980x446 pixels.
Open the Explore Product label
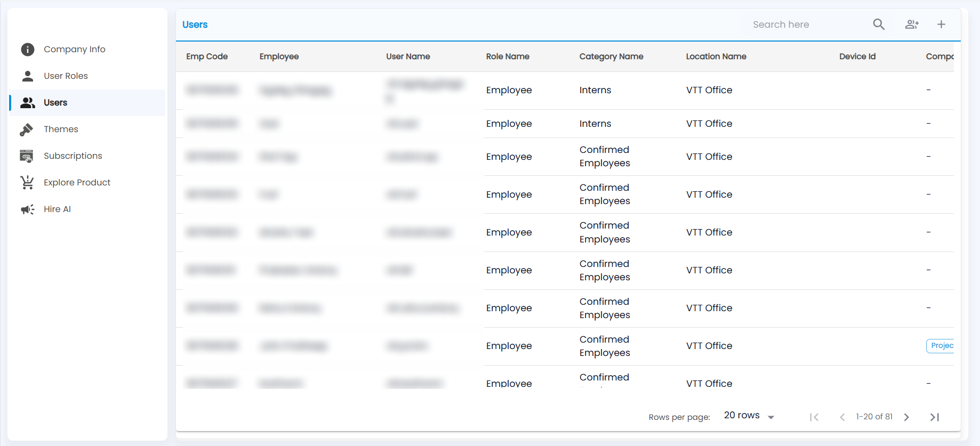pos(77,183)
